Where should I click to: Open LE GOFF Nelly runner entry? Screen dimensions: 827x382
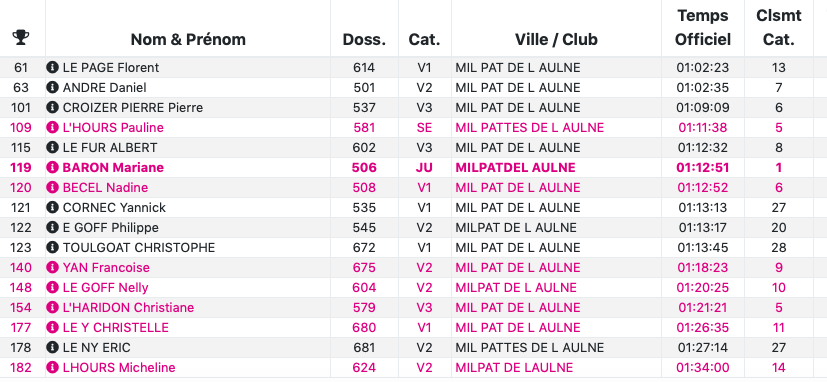tap(105, 288)
